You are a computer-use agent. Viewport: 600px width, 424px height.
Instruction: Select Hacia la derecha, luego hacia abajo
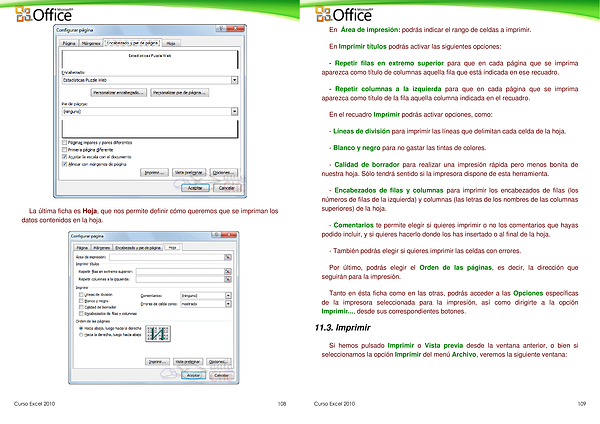pos(81,335)
